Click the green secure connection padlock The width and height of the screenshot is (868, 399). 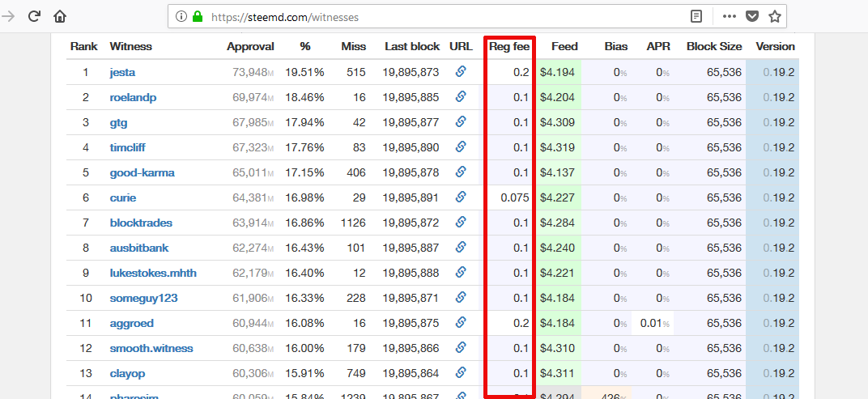197,17
